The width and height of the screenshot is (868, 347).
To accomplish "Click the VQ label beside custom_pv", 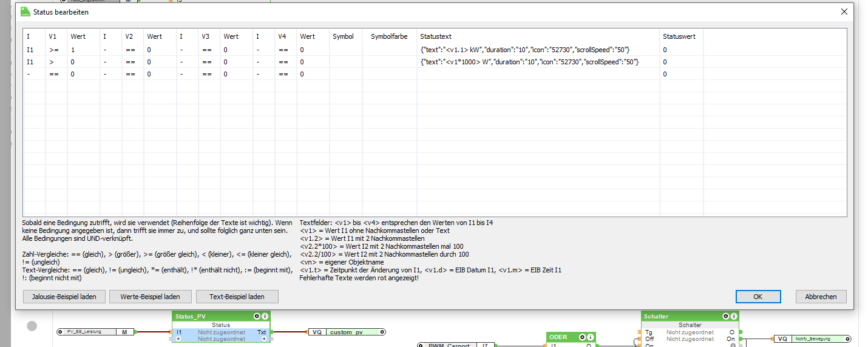I will pos(317,332).
